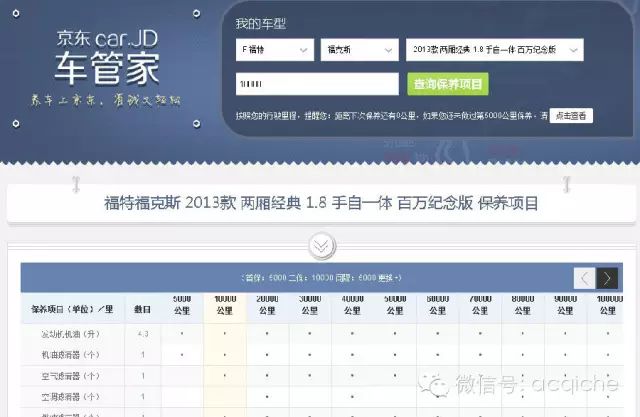Click the green 查询保养项目 button
640x417 pixels.
point(448,84)
